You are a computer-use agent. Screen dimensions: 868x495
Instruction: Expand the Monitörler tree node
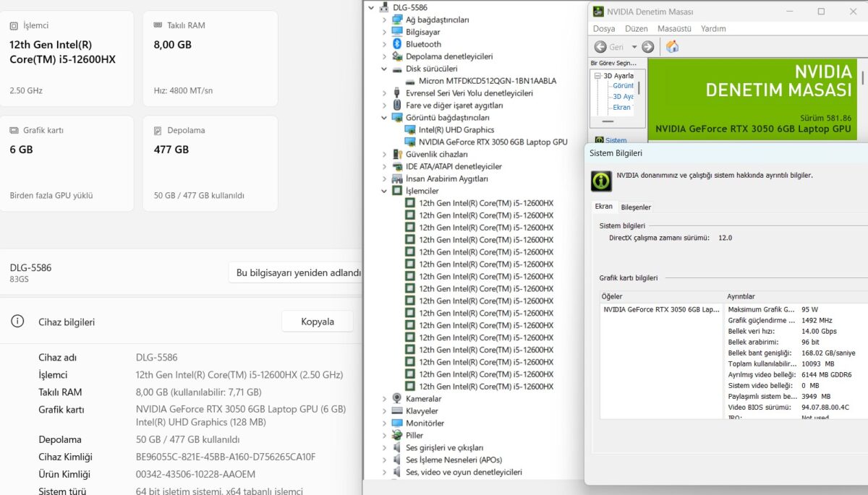click(x=385, y=423)
